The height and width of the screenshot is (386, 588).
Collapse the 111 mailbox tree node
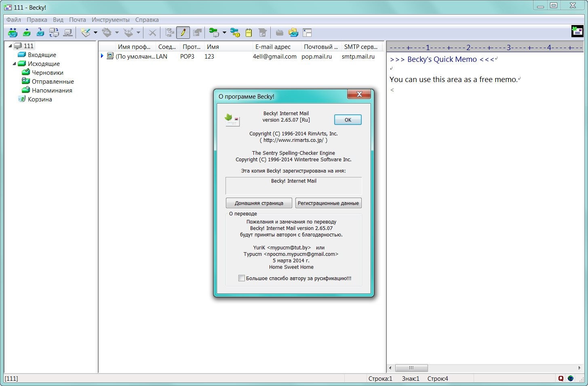click(x=10, y=46)
